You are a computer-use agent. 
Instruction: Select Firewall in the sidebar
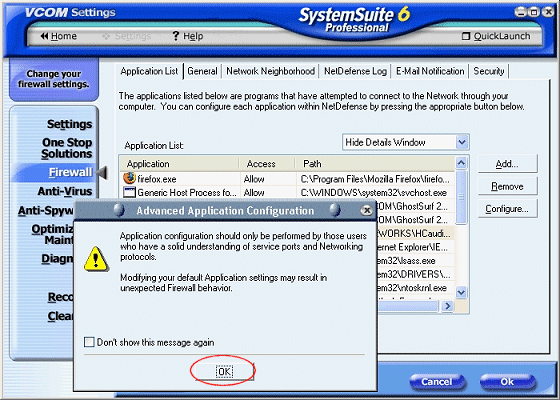(70, 172)
